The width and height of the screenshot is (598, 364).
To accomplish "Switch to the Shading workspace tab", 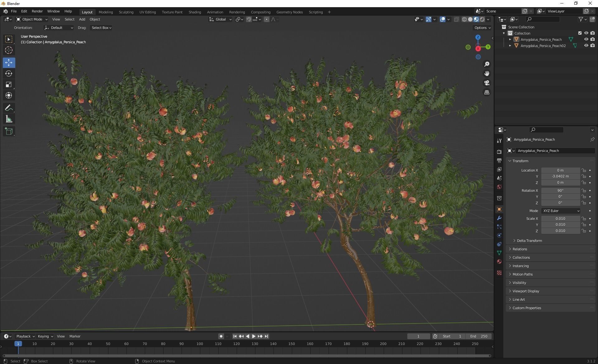I will click(x=195, y=12).
